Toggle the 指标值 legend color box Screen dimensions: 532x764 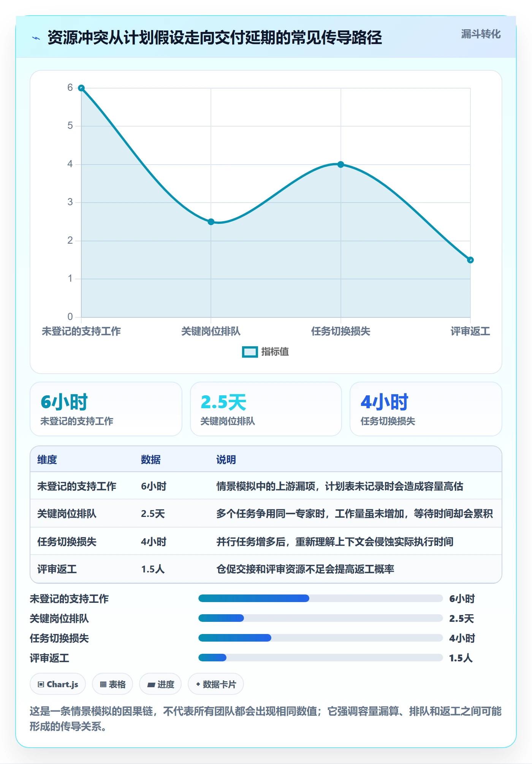pos(250,352)
